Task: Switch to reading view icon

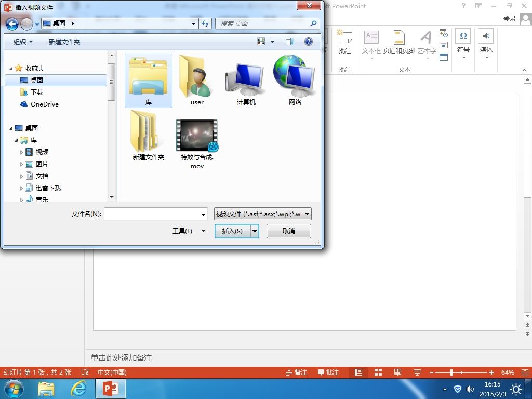Action: tap(397, 373)
